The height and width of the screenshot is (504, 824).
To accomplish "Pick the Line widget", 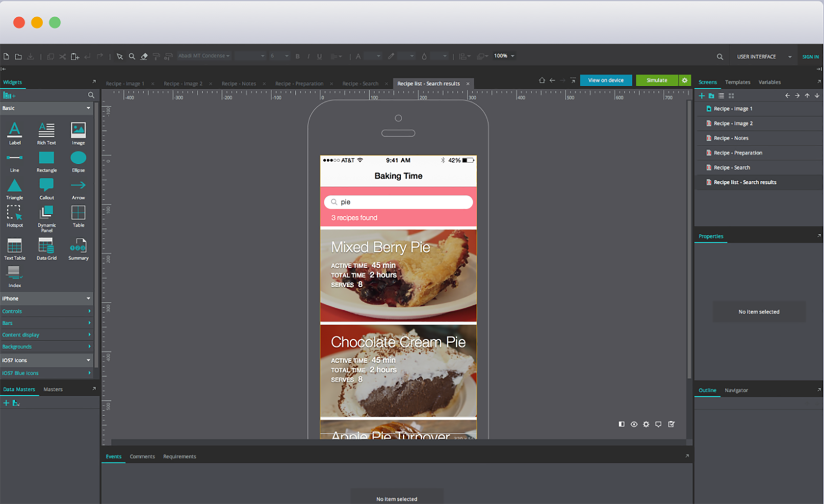I will pos(15,162).
